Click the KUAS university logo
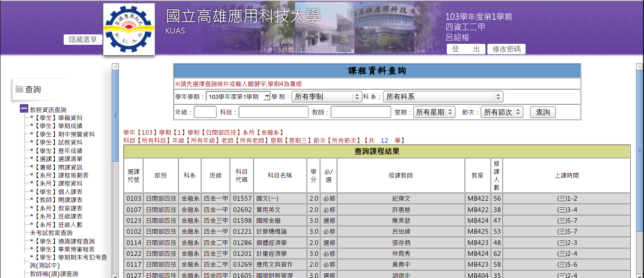Screen dimensions: 644x278 pyautogui.click(x=129, y=29)
